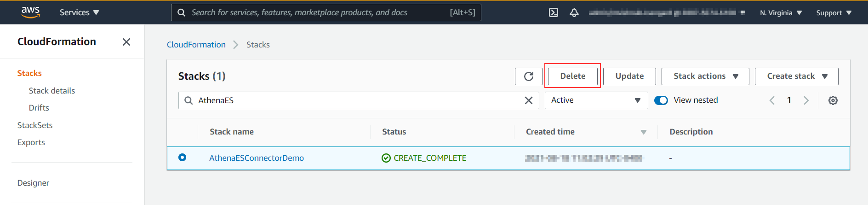The image size is (868, 205).
Task: Go to next page of stacks
Action: 806,100
